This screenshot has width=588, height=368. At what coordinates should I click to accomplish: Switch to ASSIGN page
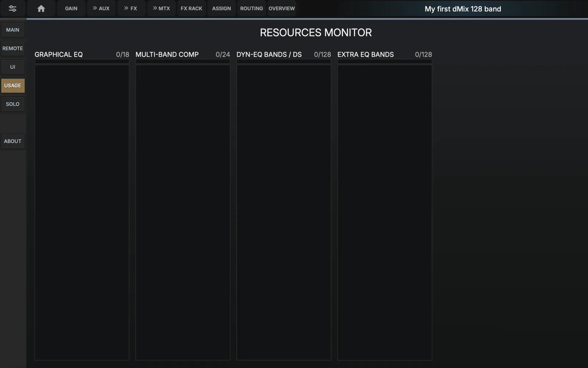(x=222, y=8)
